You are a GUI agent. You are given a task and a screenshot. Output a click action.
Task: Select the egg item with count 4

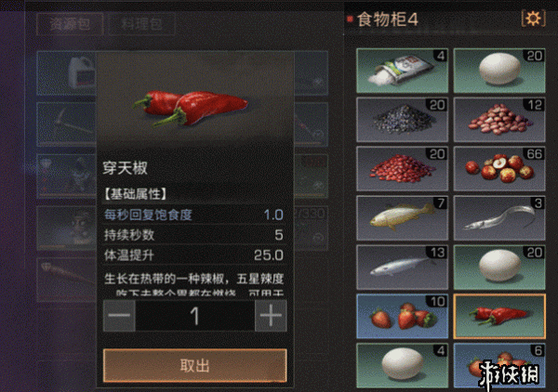(402, 365)
